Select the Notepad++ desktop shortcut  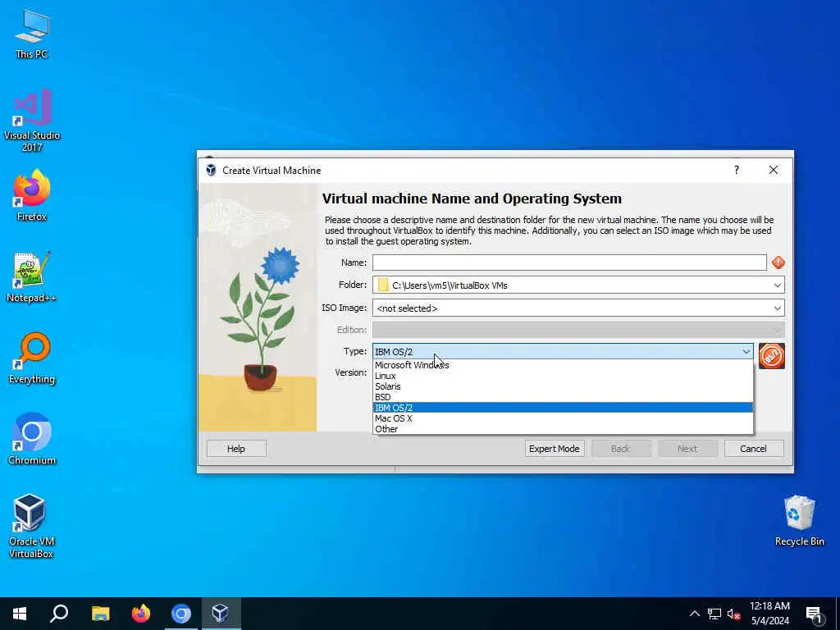32,276
